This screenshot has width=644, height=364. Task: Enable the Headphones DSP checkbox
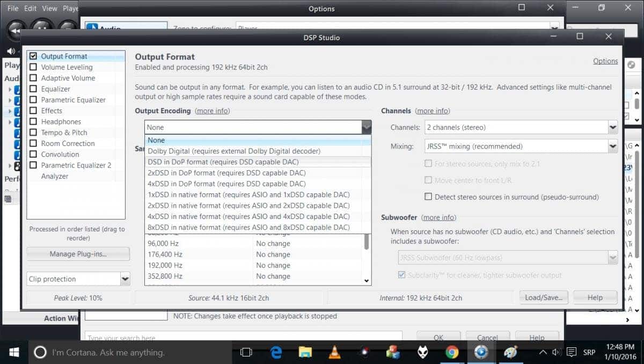coord(33,121)
